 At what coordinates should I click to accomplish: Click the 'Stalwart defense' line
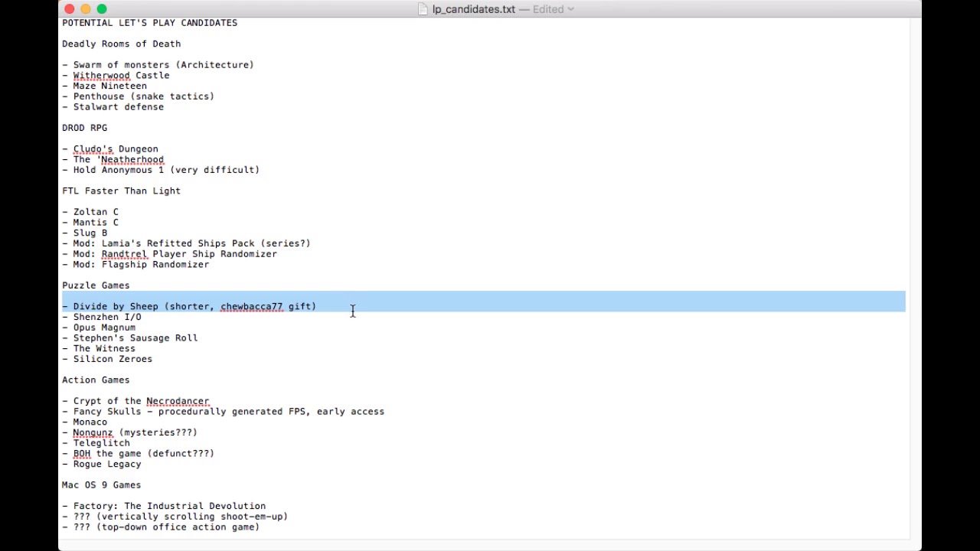[x=113, y=107]
